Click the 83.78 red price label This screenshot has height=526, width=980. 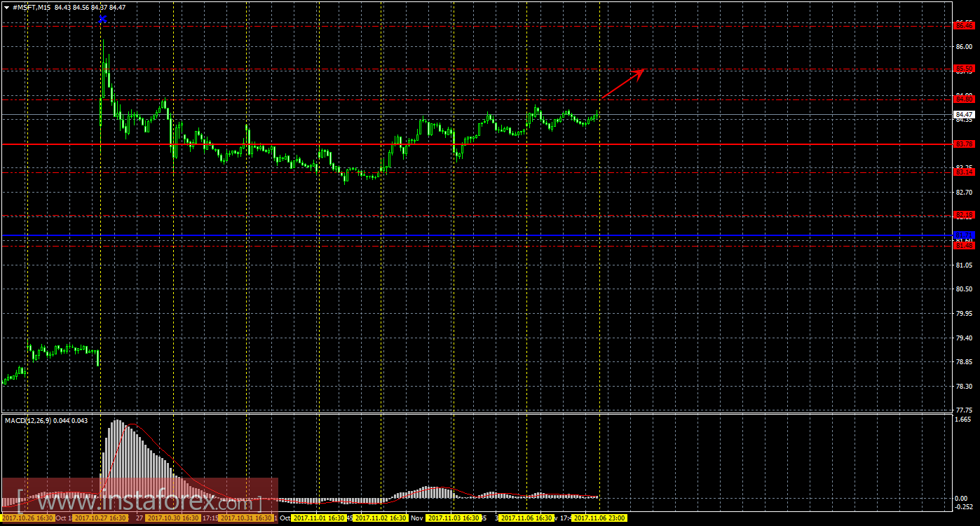pyautogui.click(x=965, y=144)
